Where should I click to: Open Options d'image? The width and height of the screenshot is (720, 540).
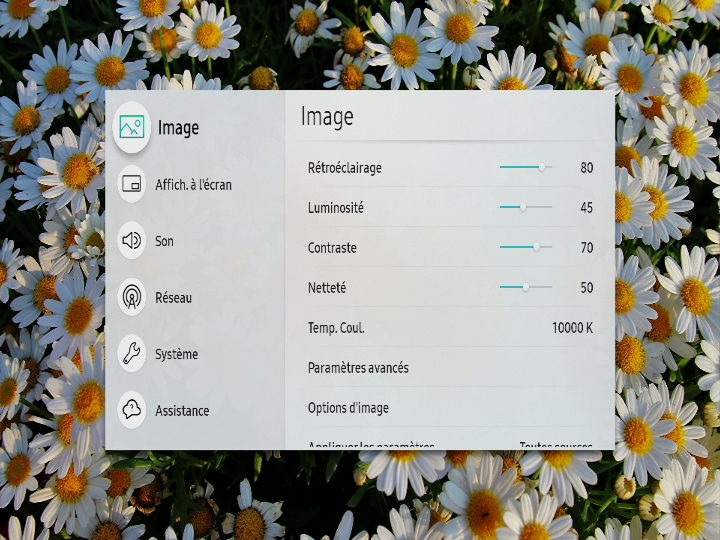(450, 408)
